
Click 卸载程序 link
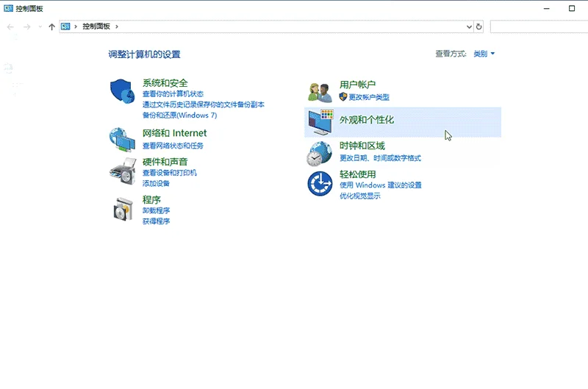pyautogui.click(x=156, y=210)
